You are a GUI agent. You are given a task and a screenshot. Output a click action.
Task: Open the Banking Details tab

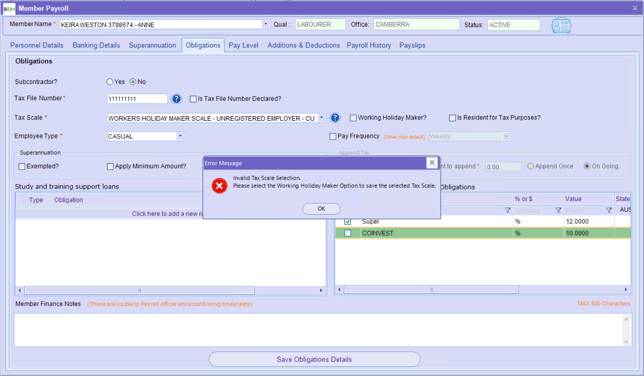tap(97, 45)
